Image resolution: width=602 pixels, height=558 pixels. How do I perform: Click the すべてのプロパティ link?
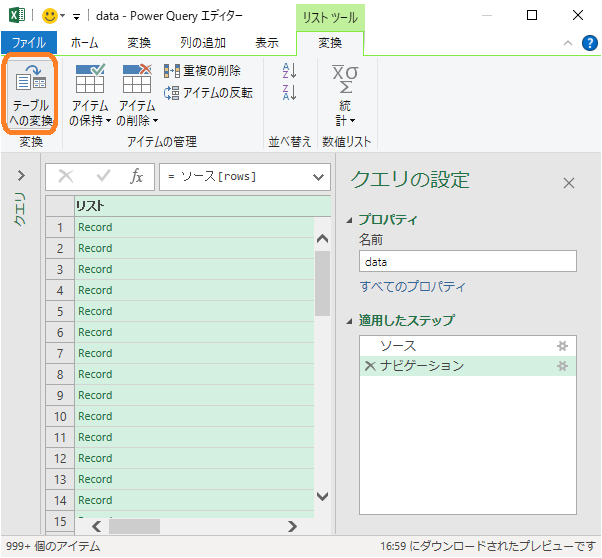[x=412, y=287]
